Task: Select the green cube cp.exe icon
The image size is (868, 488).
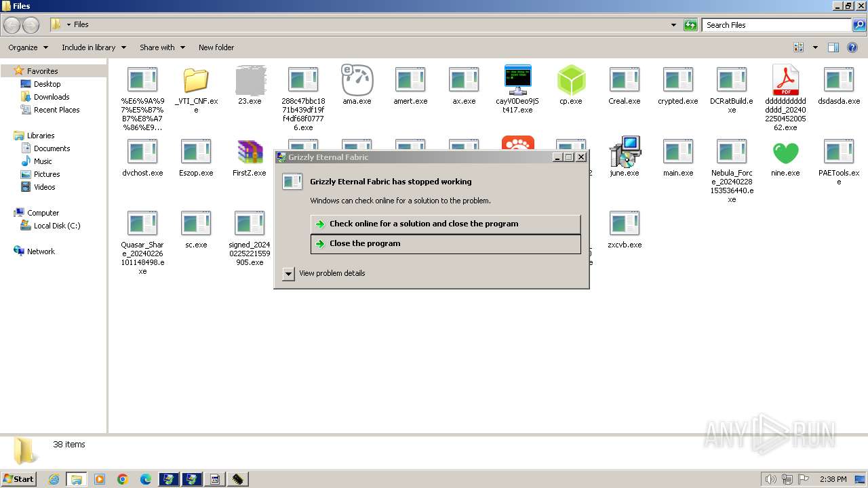Action: point(571,81)
